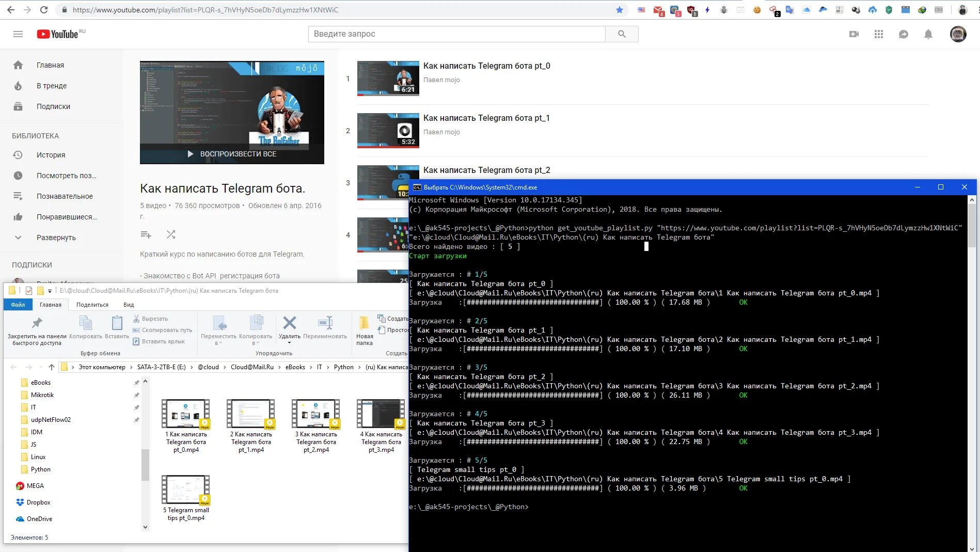Click ВОСПРОИЗВЕСТИ ВСЕ on playlist cover
This screenshot has height=552, width=980.
(x=232, y=154)
